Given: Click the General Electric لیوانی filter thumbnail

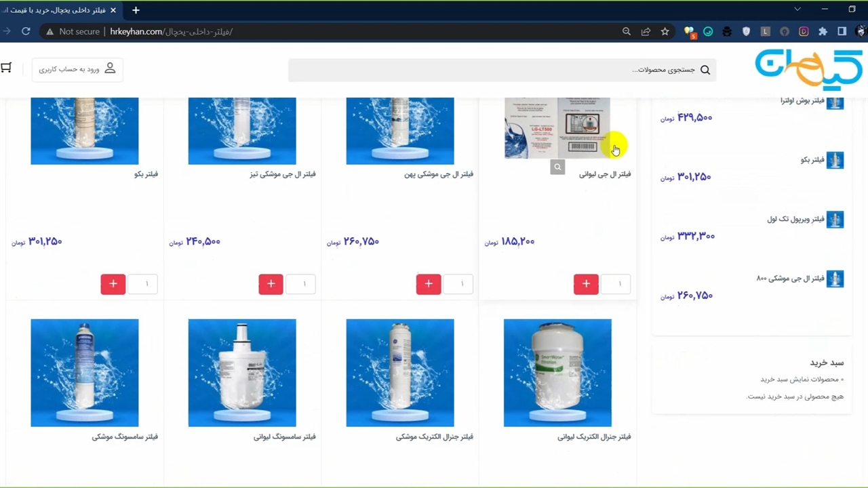Looking at the screenshot, I should (x=557, y=373).
